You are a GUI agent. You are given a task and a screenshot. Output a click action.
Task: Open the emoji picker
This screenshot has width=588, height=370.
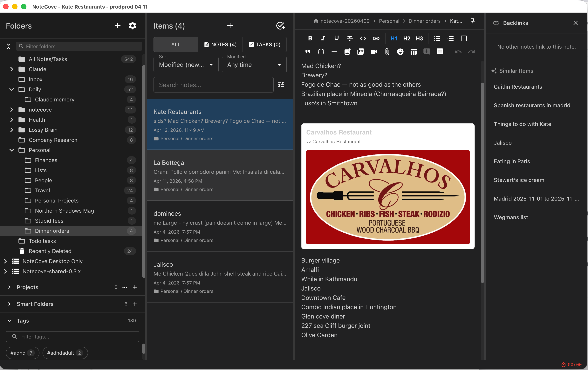click(x=400, y=51)
